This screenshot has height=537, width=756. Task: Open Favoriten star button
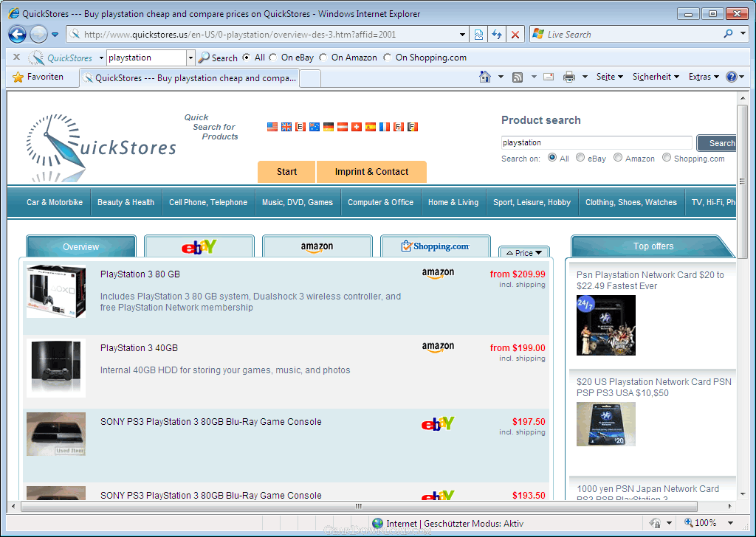[x=38, y=77]
